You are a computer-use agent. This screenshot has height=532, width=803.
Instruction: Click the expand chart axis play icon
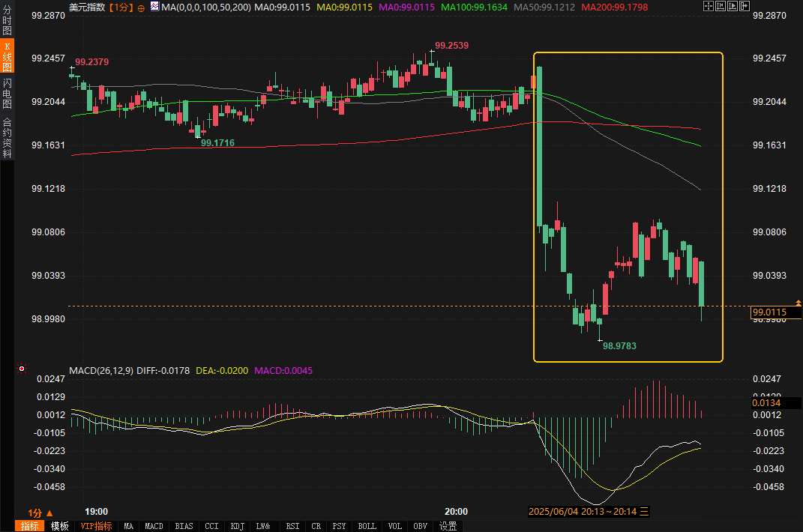pyautogui.click(x=733, y=6)
